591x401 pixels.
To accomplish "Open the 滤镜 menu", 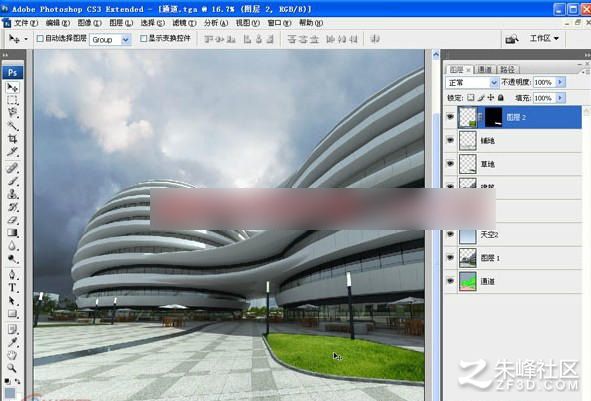I will [185, 23].
